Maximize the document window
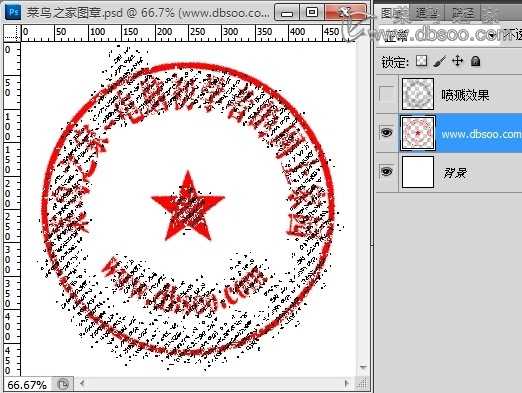Viewport: 522px width, 393px height. click(x=312, y=13)
